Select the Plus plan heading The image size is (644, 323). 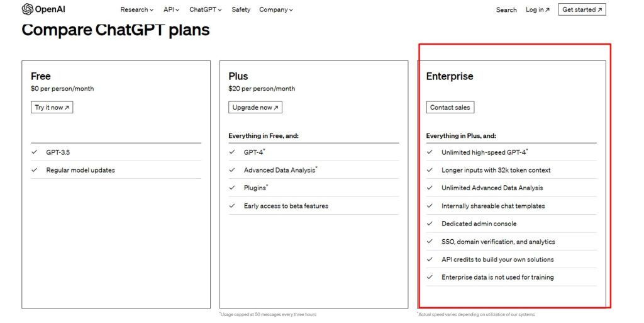[x=238, y=76]
